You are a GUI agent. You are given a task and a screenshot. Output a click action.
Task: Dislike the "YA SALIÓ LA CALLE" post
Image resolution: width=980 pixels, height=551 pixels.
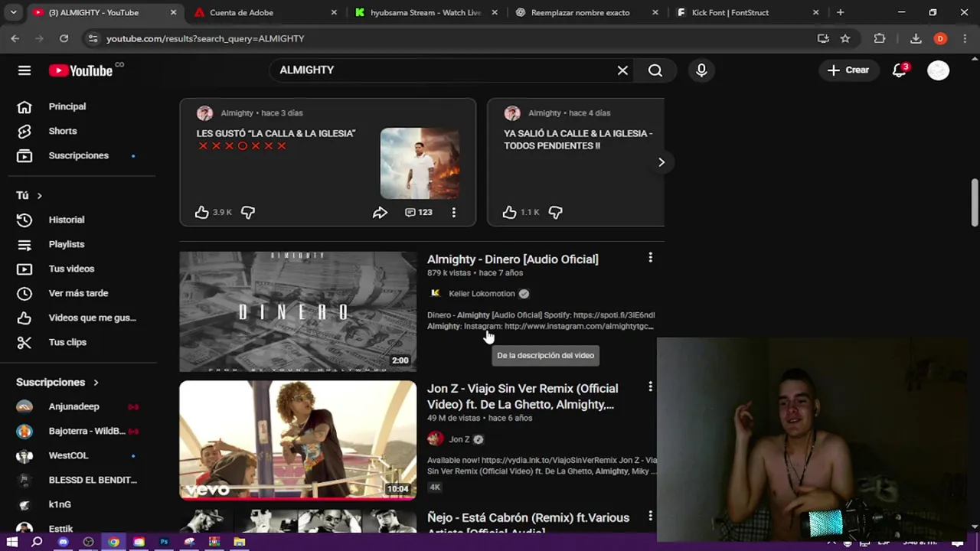[556, 212]
